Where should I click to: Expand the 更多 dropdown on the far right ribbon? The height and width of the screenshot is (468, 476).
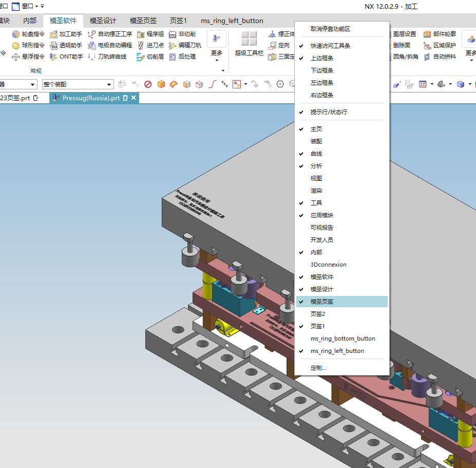coord(470,46)
